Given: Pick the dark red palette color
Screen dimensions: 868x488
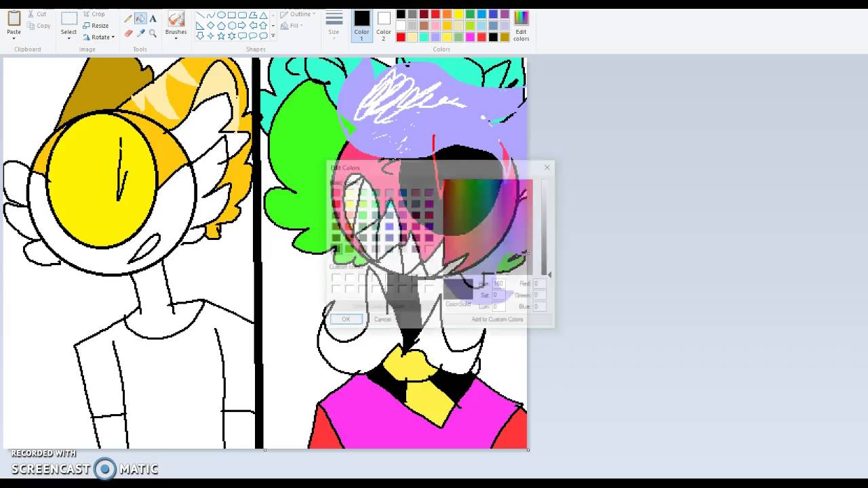Looking at the screenshot, I should point(424,14).
